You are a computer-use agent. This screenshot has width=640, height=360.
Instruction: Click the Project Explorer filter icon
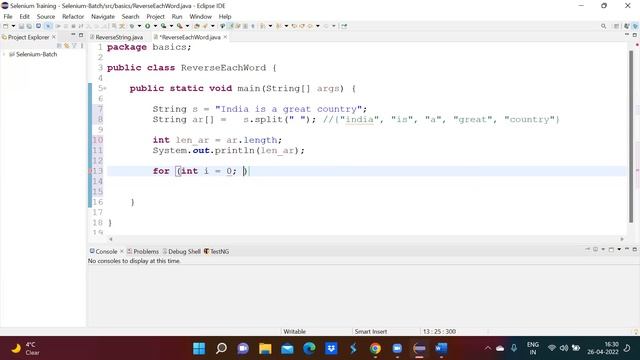pos(74,46)
